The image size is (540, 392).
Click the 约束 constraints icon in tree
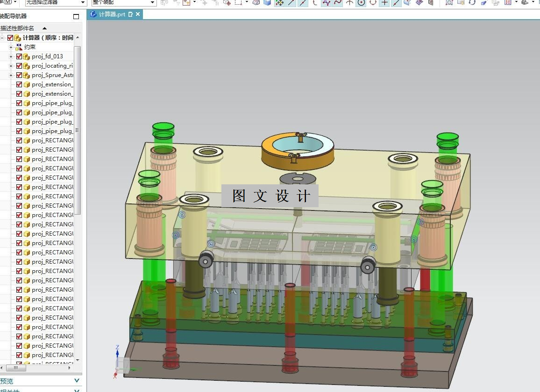pos(19,47)
